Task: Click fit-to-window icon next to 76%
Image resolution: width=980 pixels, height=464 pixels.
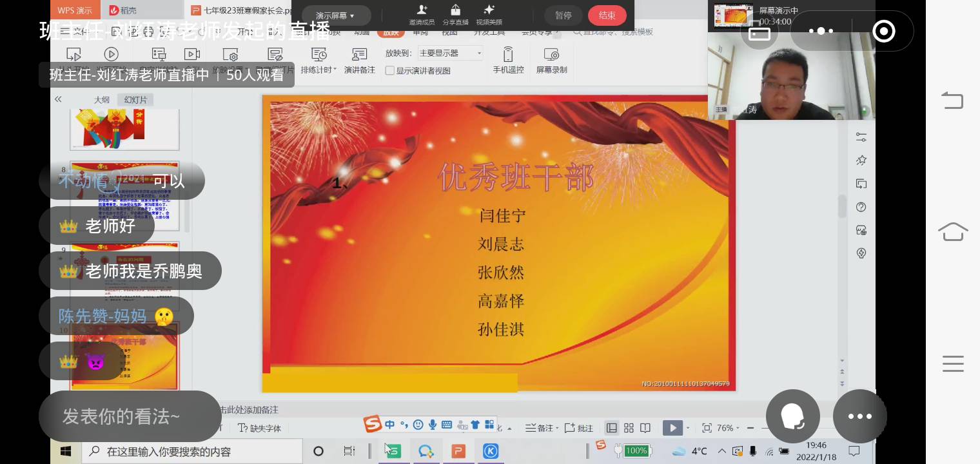Action: coord(707,428)
